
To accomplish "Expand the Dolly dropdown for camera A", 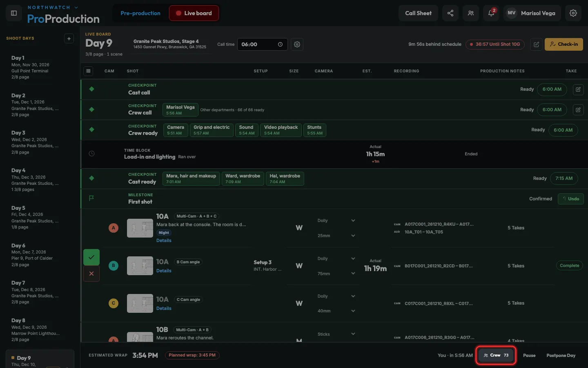I will pos(336,220).
